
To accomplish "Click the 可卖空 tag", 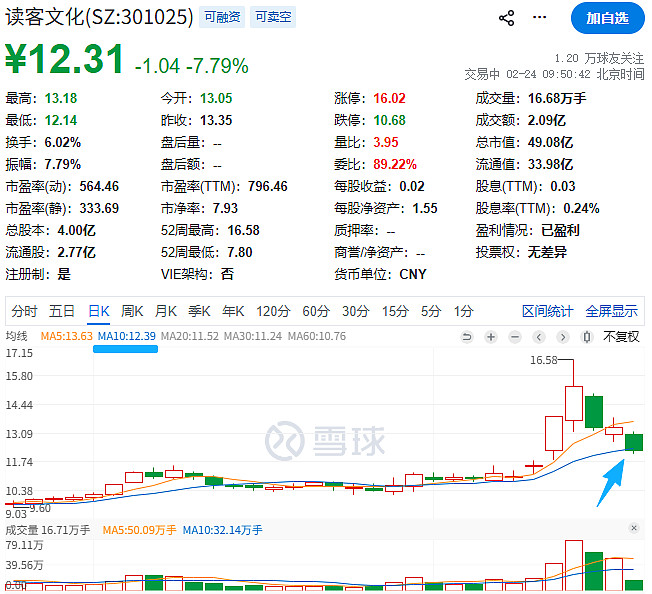I will click(x=273, y=17).
